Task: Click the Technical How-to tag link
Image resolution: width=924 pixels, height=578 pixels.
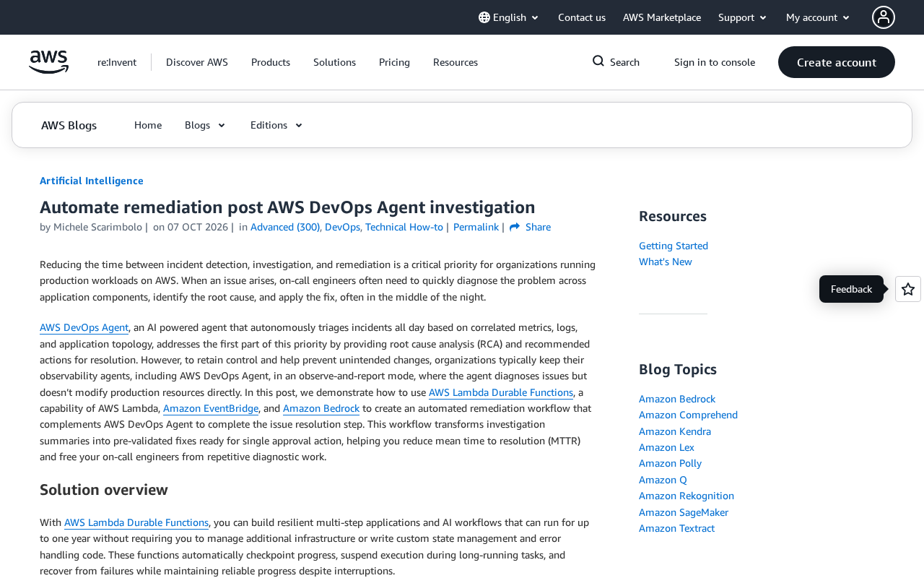Action: pos(404,227)
